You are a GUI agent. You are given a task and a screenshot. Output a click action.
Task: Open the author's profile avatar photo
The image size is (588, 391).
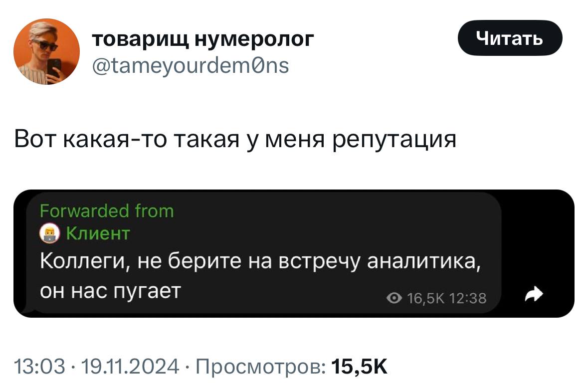coord(46,53)
